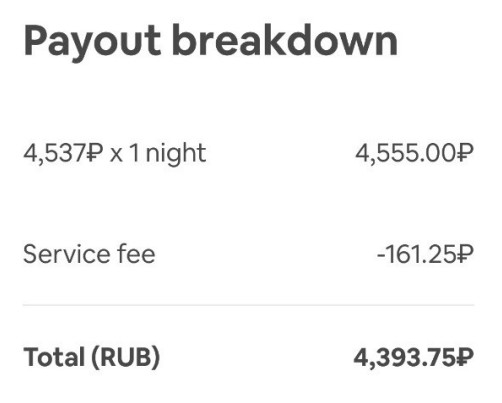Click the word night in first row
The image size is (502, 403).
[176, 155]
